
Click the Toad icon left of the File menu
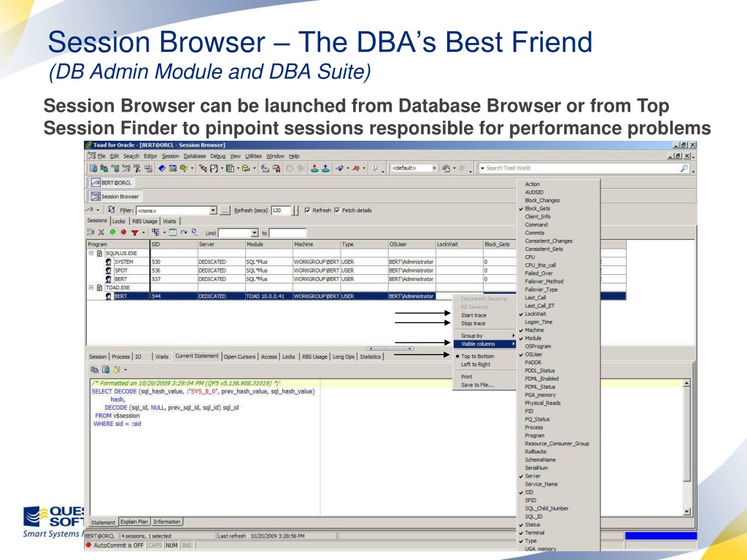[x=91, y=156]
